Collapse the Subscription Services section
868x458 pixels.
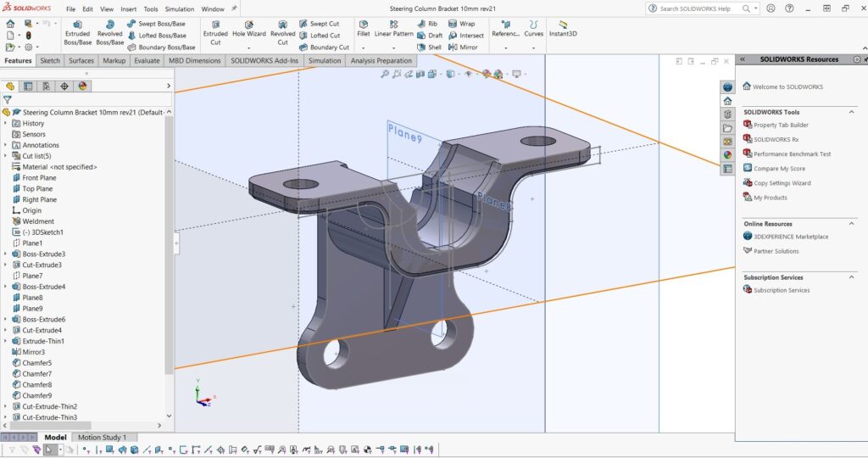point(851,276)
